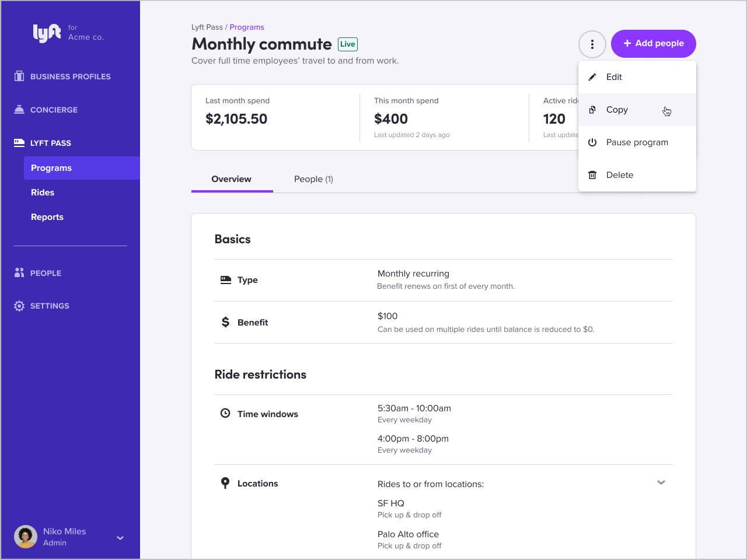Click the Settings gear icon
The image size is (747, 560).
19,306
